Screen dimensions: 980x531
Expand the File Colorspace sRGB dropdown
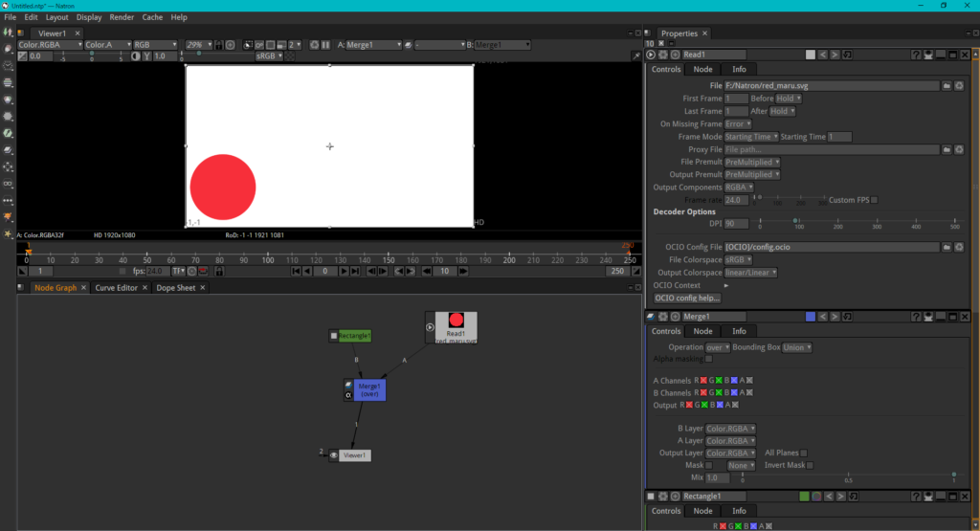click(739, 259)
